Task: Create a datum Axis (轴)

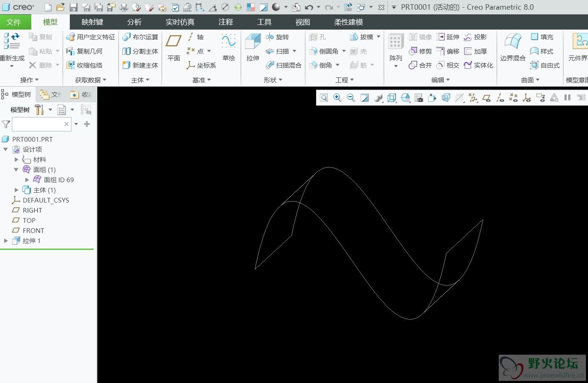Action: (x=195, y=37)
